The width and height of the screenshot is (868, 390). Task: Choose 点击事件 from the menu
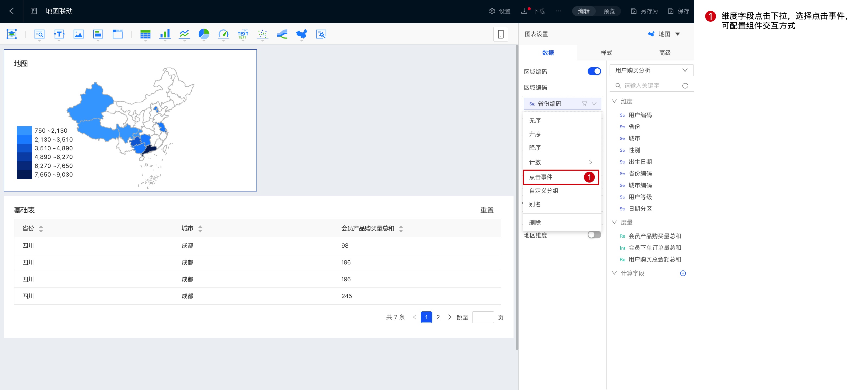point(561,177)
